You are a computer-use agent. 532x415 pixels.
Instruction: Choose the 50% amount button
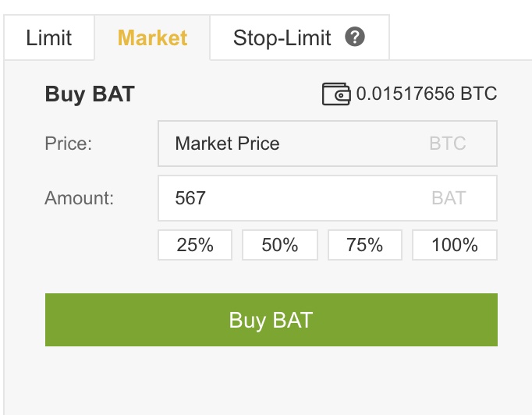point(280,245)
